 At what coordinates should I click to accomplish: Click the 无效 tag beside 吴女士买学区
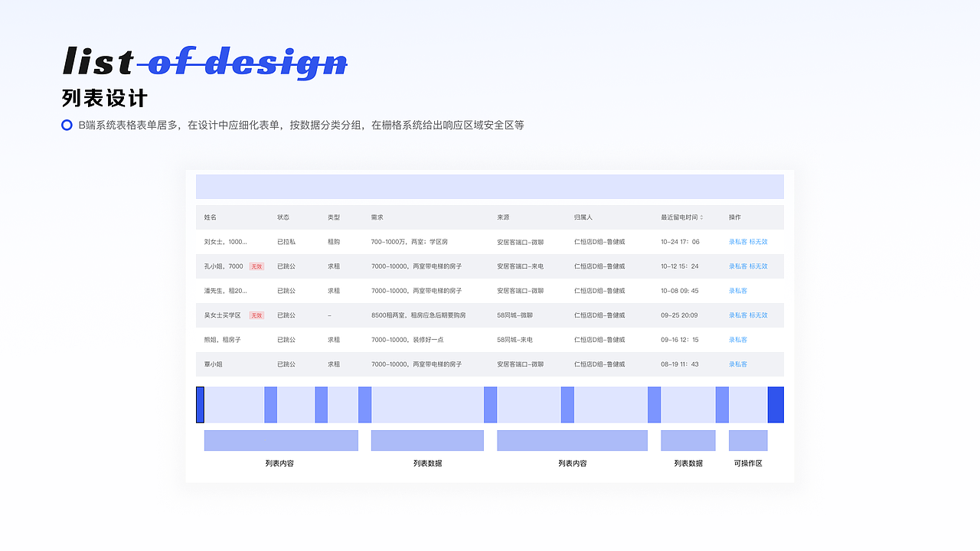point(256,315)
